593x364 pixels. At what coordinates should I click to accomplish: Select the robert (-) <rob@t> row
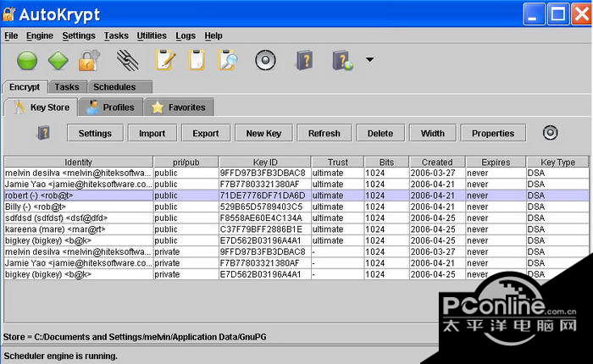click(x=296, y=196)
